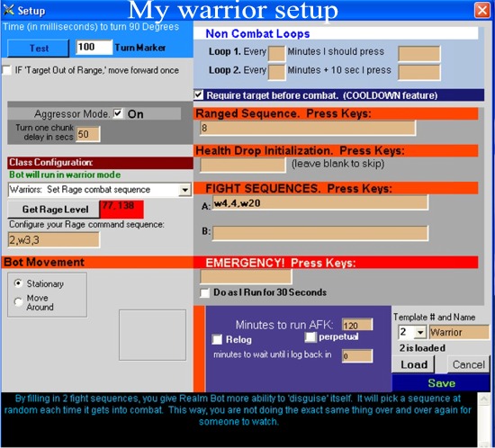Close the Setup window
Image resolution: width=495 pixels, height=448 pixels.
coord(482,10)
